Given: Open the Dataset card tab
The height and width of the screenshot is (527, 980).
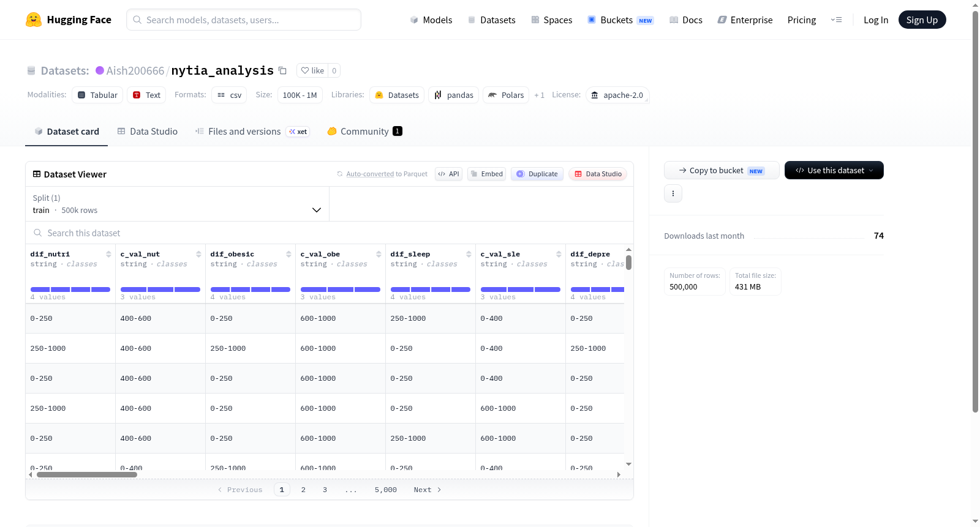Looking at the screenshot, I should 67,132.
